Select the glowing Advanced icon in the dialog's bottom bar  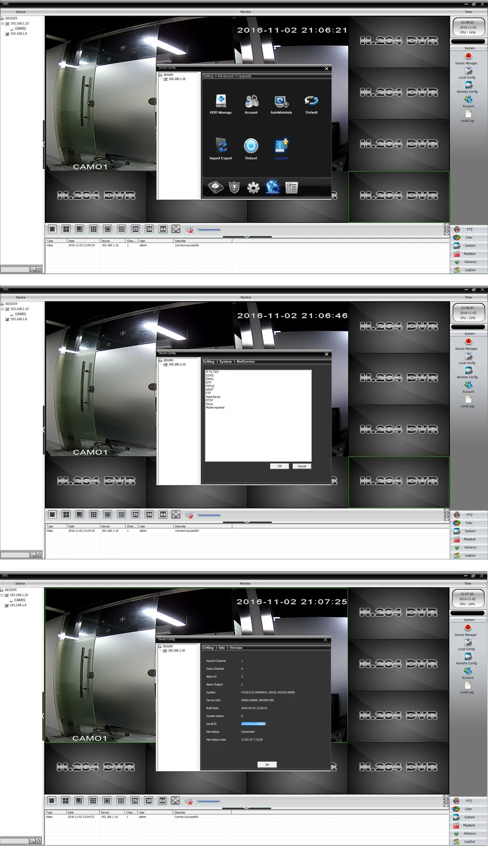(x=272, y=187)
